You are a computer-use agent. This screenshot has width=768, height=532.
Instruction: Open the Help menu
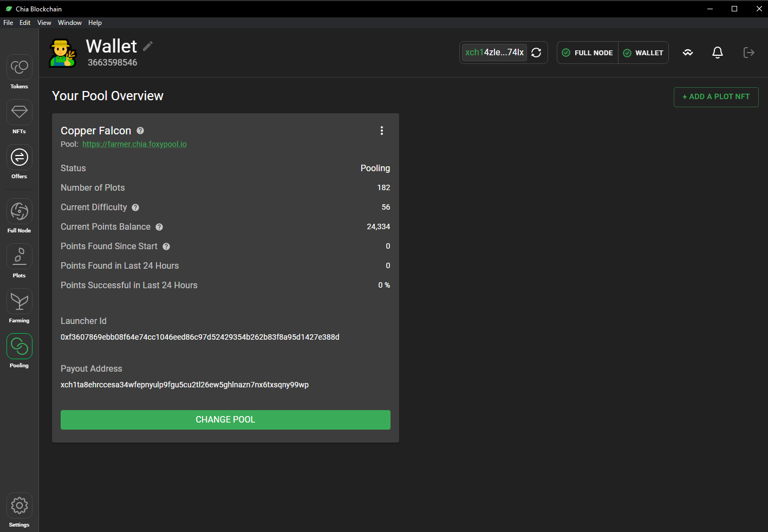click(x=95, y=23)
